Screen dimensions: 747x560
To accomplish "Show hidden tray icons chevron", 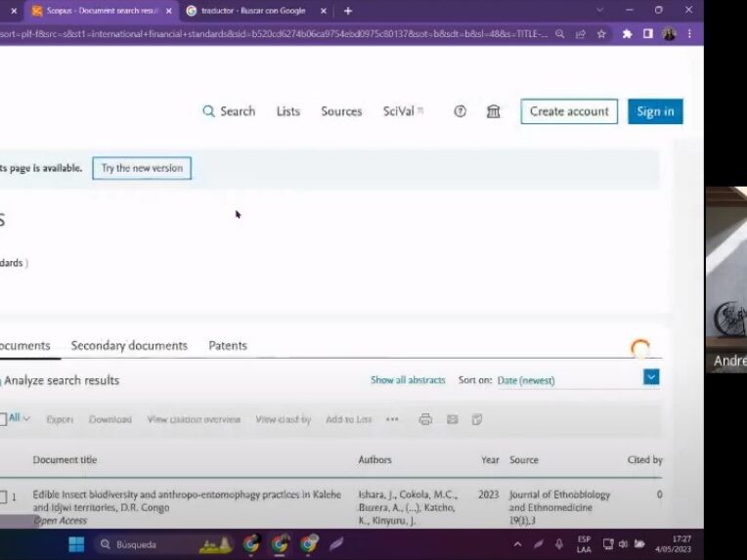I will [x=517, y=543].
